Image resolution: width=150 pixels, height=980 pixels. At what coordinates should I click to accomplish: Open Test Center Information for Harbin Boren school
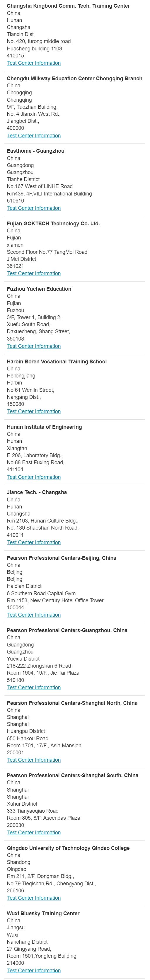pos(34,412)
